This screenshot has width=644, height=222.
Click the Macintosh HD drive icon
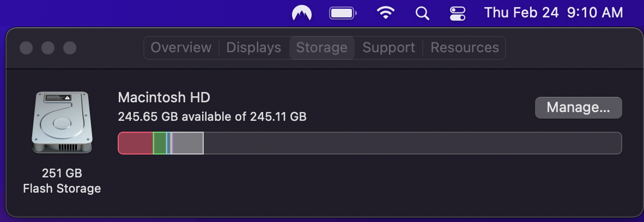(x=62, y=122)
